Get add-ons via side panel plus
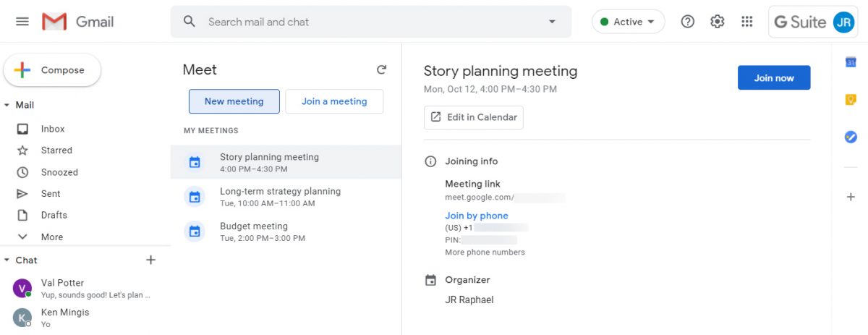Screen dimensions: 868x335 click(851, 197)
